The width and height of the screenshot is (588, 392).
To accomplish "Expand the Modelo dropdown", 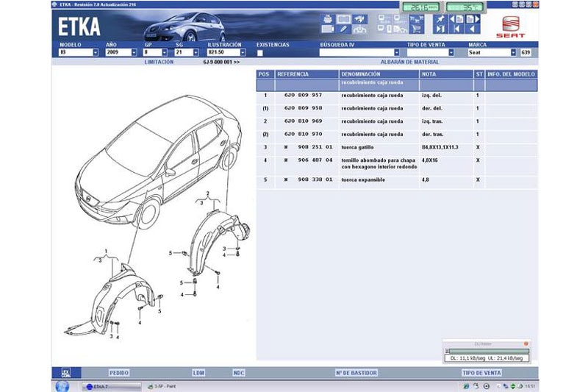I will point(96,53).
